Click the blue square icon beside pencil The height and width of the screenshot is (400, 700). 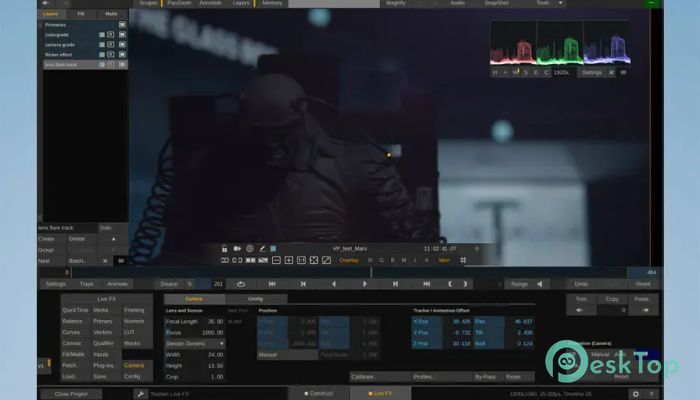[273, 249]
